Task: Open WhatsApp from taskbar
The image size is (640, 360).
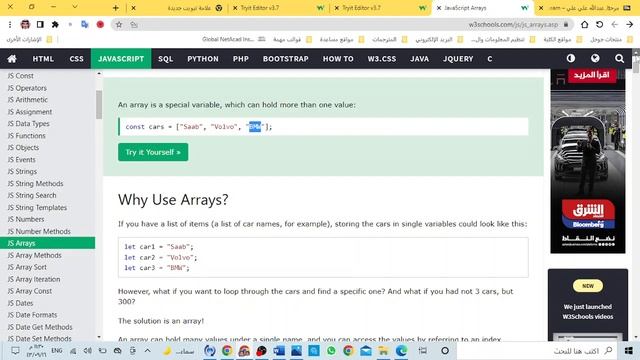Action: (331, 351)
